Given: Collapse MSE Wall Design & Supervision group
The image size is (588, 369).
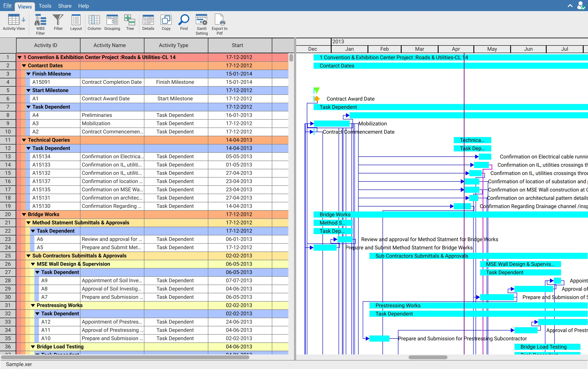Looking at the screenshot, I should [x=33, y=264].
